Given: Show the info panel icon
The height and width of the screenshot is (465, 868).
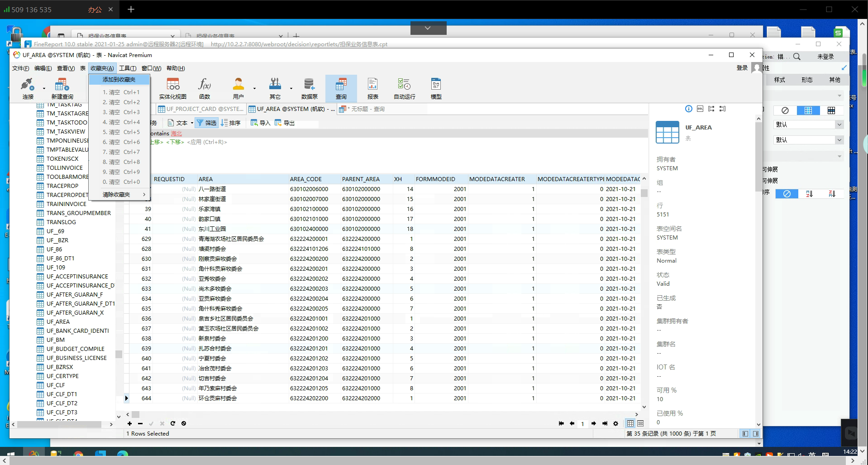Looking at the screenshot, I should (688, 109).
